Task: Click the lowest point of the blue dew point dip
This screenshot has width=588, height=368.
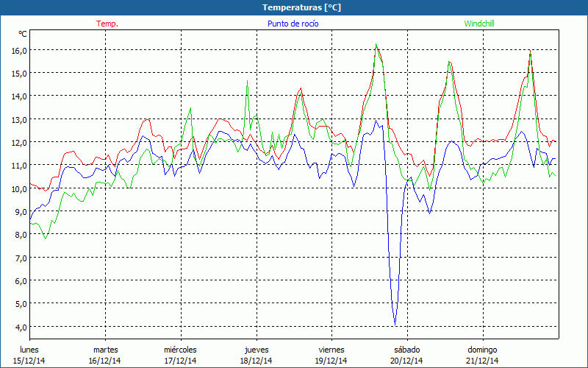Action: (395, 324)
